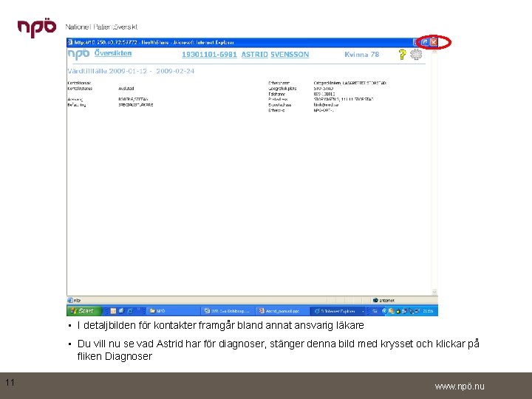This screenshot has width=532, height=399.
Task: Open the Windows Start button
Action: (x=83, y=311)
